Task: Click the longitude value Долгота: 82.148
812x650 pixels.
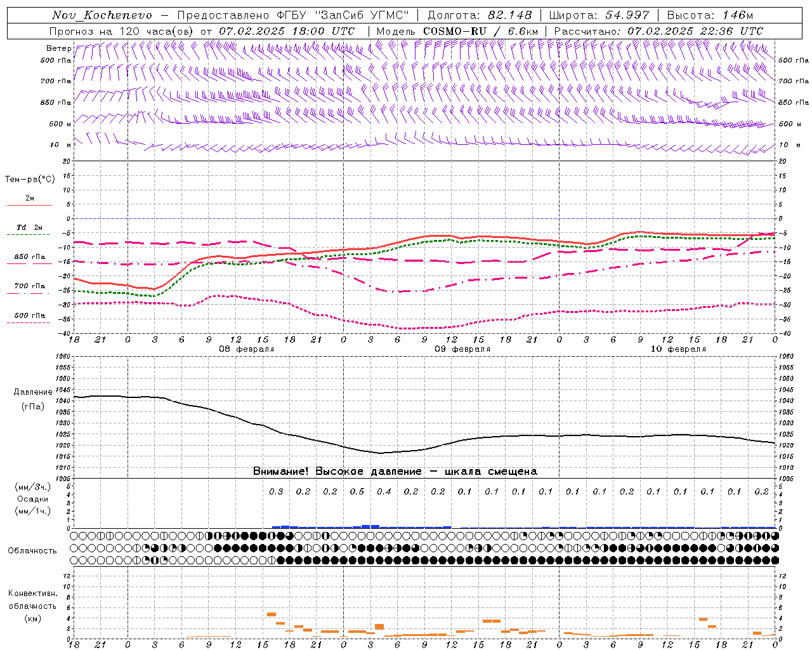Action: (x=480, y=15)
